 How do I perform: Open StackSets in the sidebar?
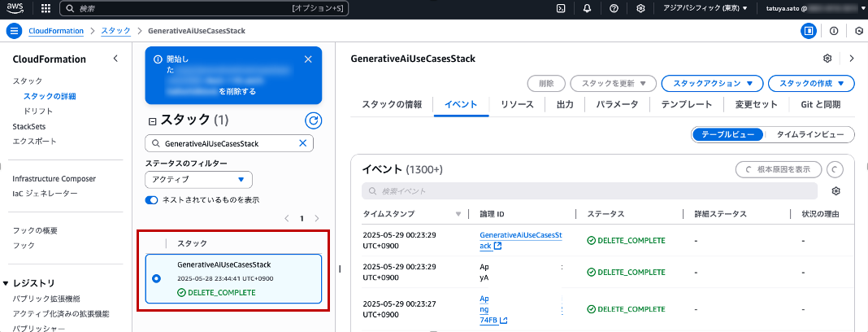click(x=29, y=126)
